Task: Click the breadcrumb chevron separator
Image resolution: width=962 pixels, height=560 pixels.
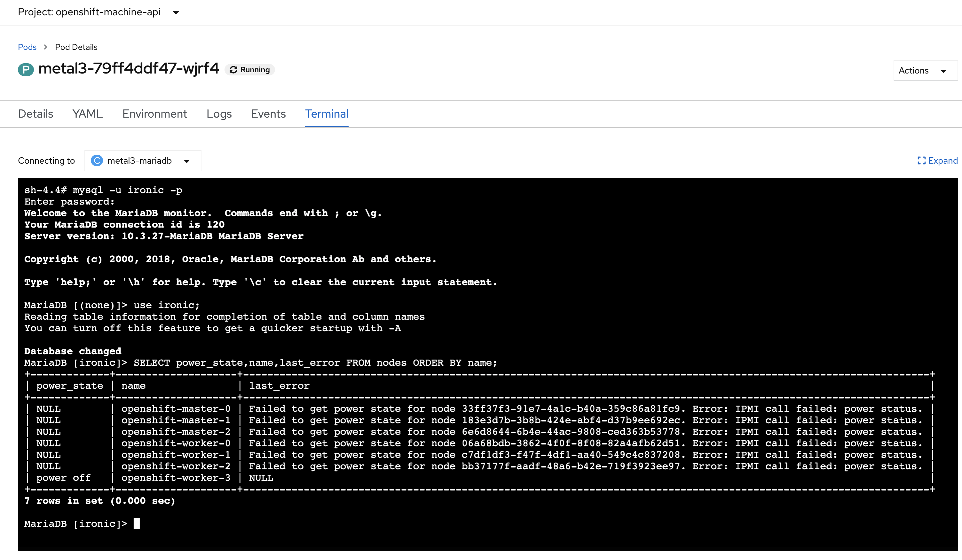Action: click(x=46, y=47)
